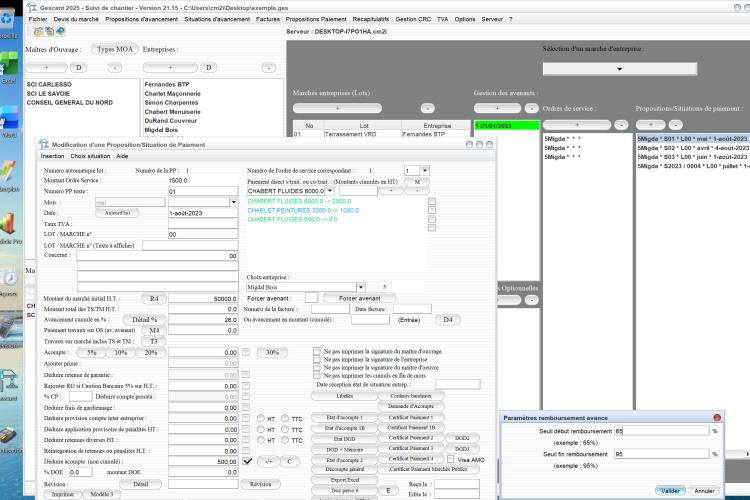Select HT for Déduire provision compte inter entreprise

point(261,418)
